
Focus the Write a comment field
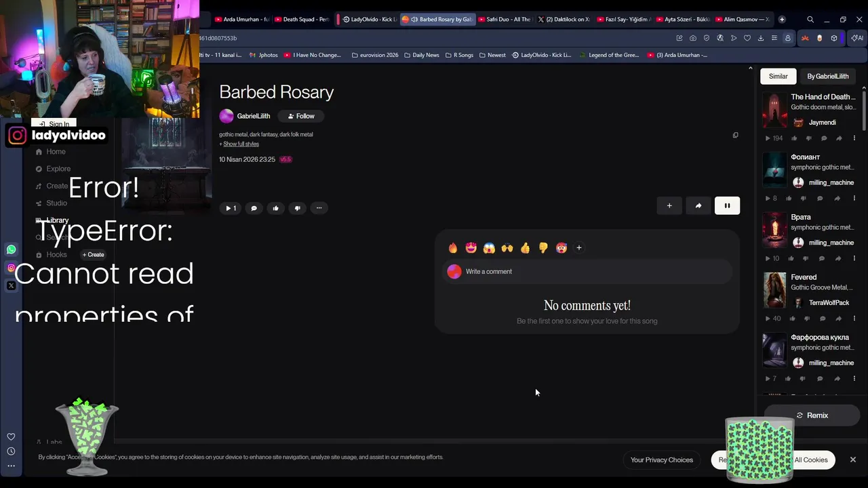[x=587, y=272]
